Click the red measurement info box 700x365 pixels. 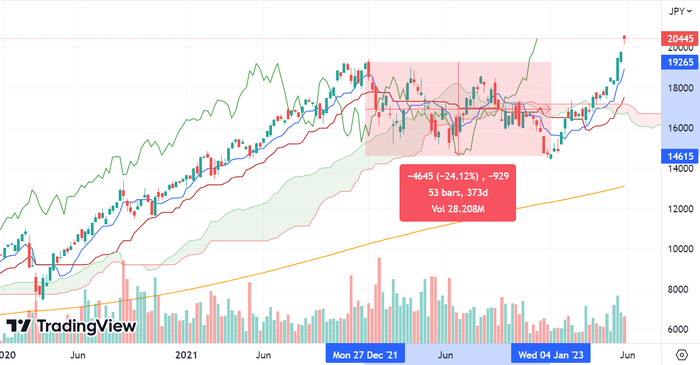[x=458, y=192]
